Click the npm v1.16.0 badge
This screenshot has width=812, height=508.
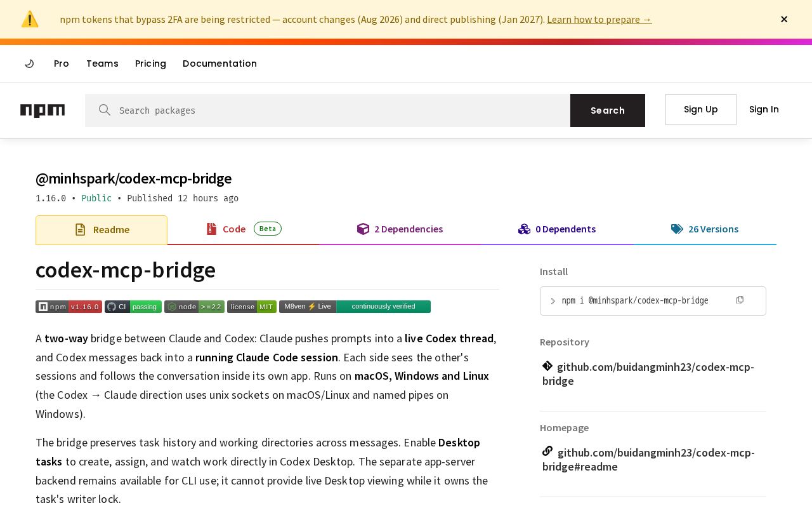coord(69,307)
